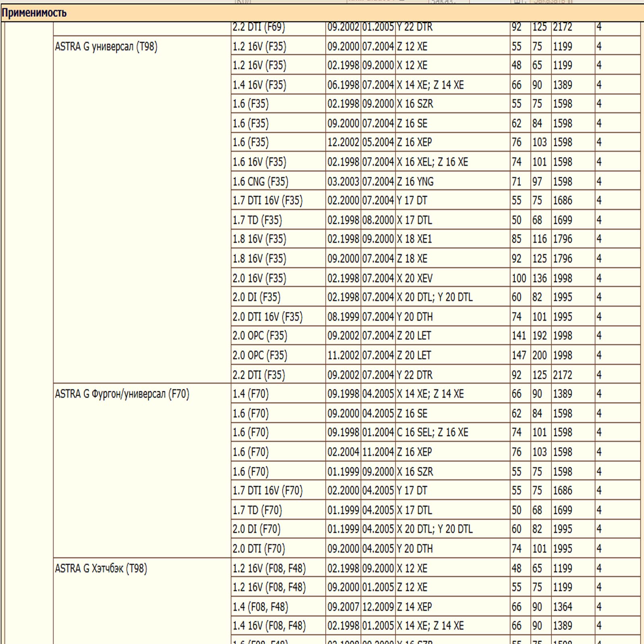Click the '1364' engine displacement value
The width and height of the screenshot is (644, 644).
tap(562, 607)
